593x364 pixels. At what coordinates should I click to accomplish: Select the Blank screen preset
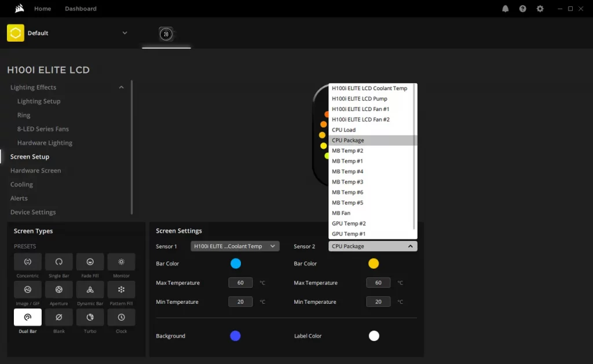coord(59,317)
